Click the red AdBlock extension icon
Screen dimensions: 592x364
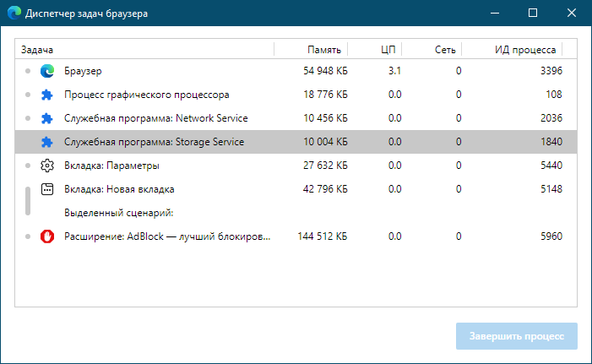pos(47,236)
